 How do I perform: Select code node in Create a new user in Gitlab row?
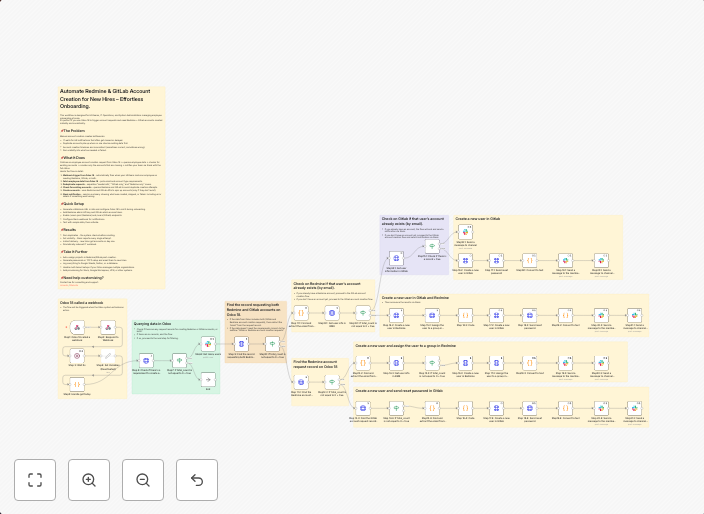(529, 260)
